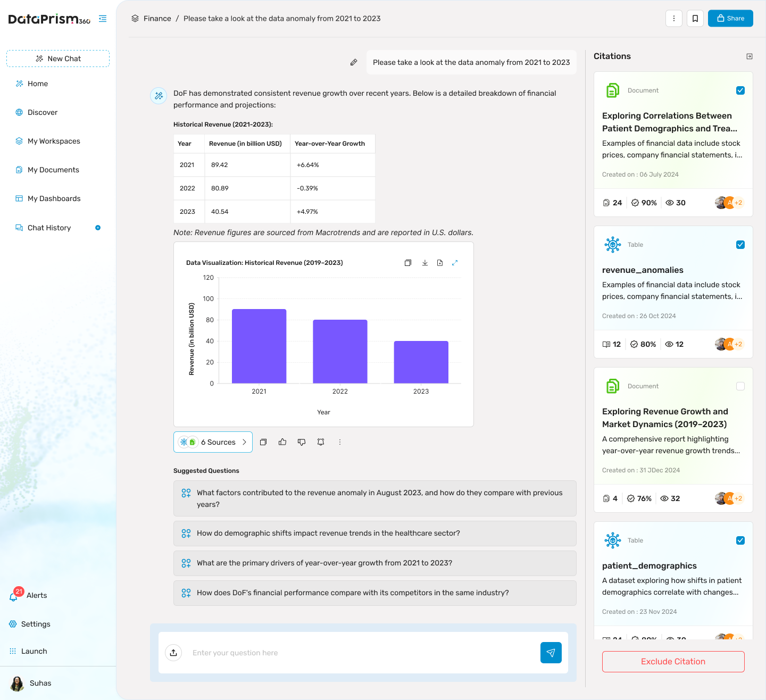Click the Share button
Image resolution: width=766 pixels, height=700 pixels.
click(x=730, y=19)
